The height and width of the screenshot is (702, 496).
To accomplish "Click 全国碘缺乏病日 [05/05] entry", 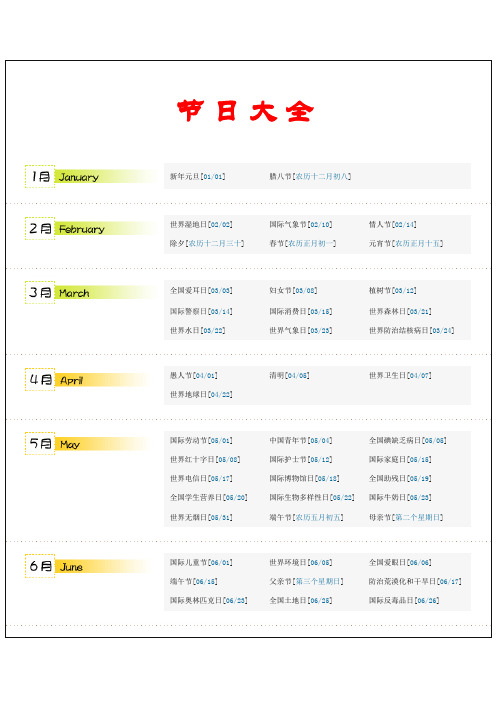I will pos(408,441).
